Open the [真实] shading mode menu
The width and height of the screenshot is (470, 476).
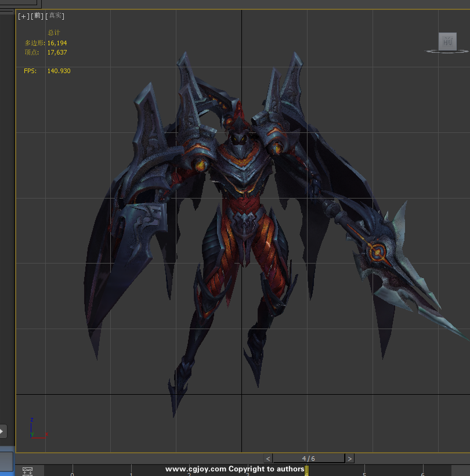(x=56, y=16)
